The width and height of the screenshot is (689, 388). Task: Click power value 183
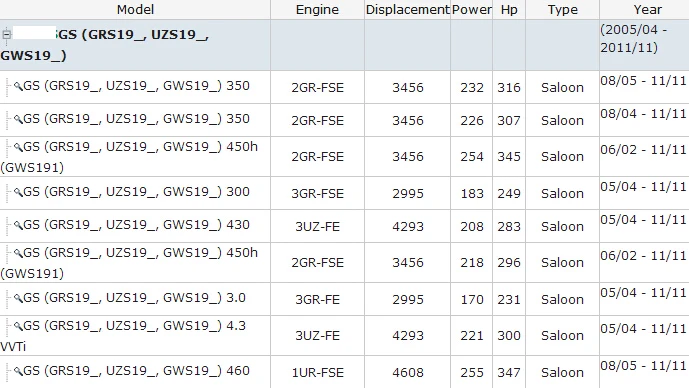(x=472, y=194)
